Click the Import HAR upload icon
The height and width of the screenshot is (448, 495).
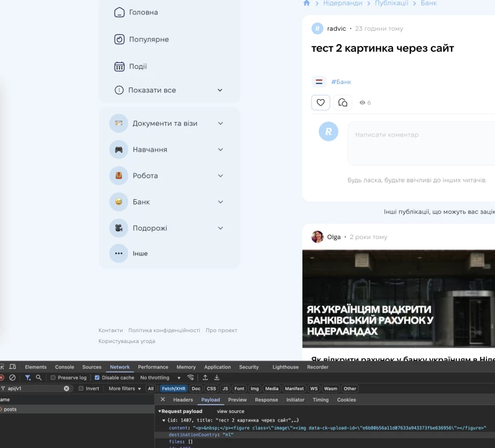pyautogui.click(x=205, y=377)
